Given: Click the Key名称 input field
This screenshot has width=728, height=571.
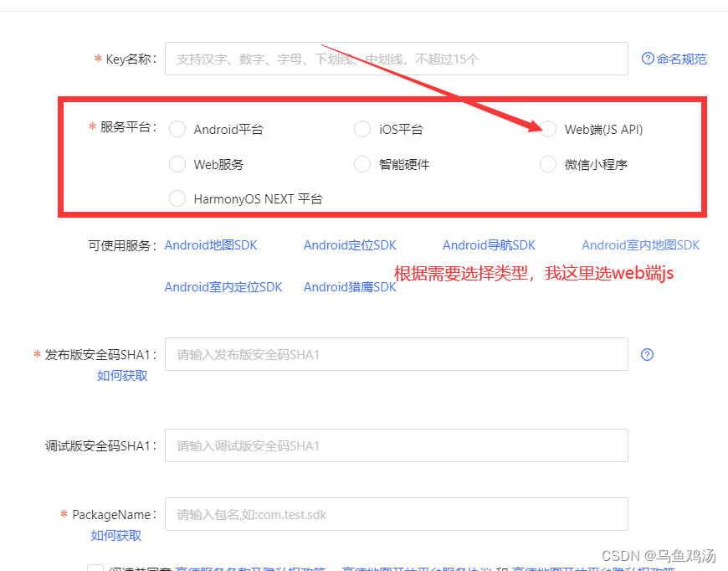Looking at the screenshot, I should point(396,59).
